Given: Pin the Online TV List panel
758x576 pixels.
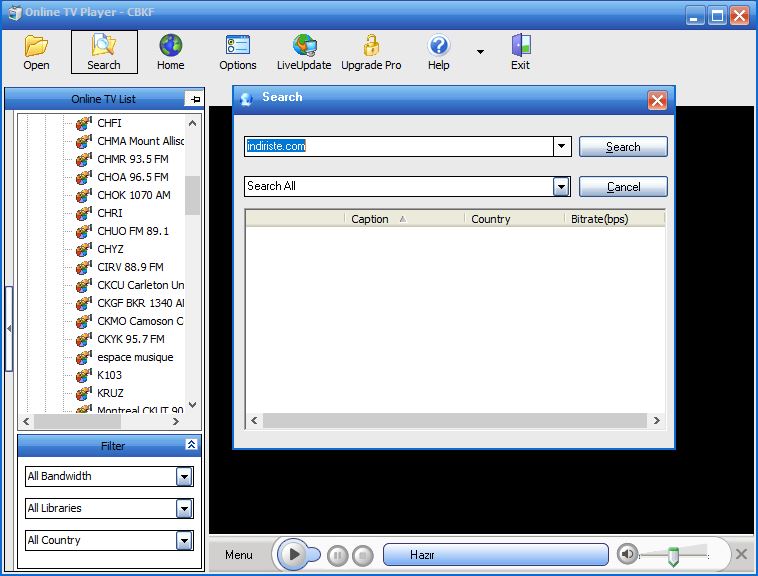Looking at the screenshot, I should tap(195, 99).
